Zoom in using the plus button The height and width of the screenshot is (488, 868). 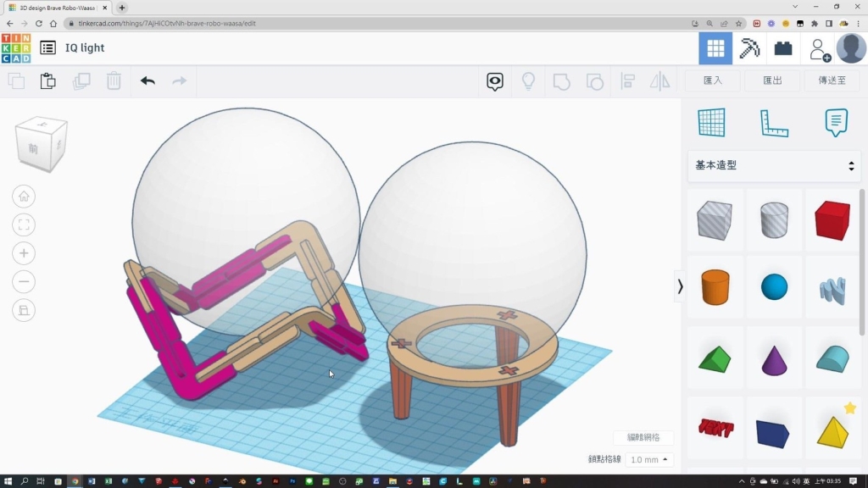coord(24,253)
